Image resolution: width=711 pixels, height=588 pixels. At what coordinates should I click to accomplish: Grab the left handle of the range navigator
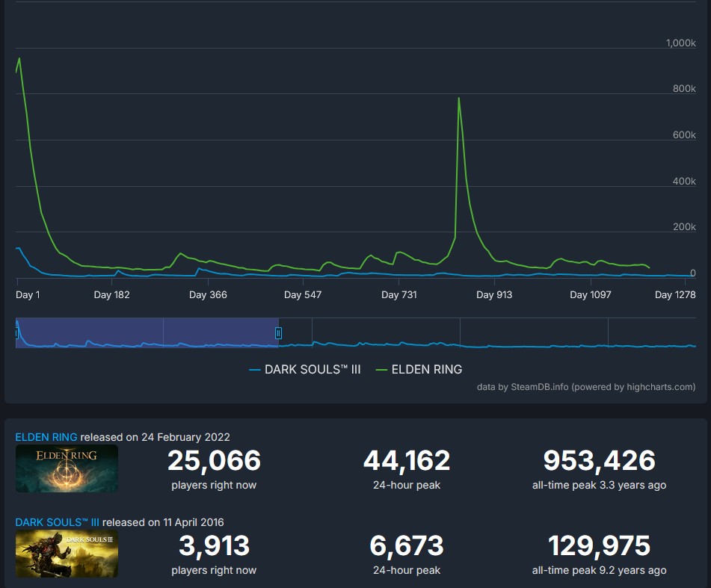(16, 333)
